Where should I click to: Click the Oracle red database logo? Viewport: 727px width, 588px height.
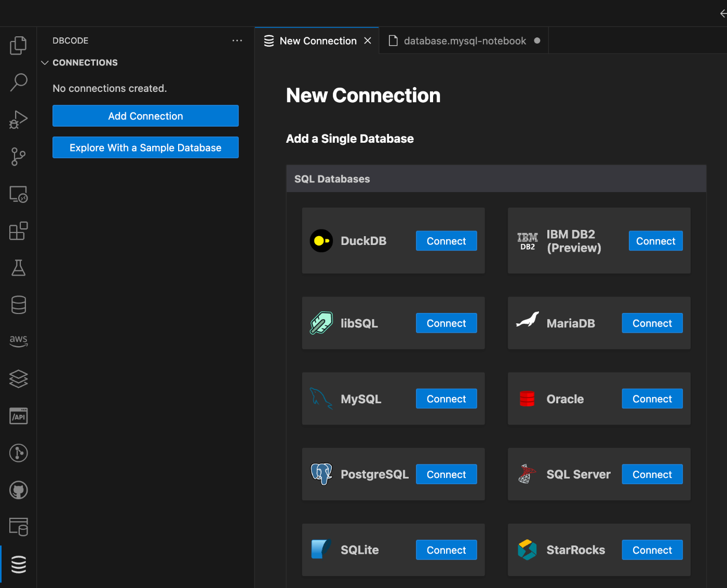527,399
